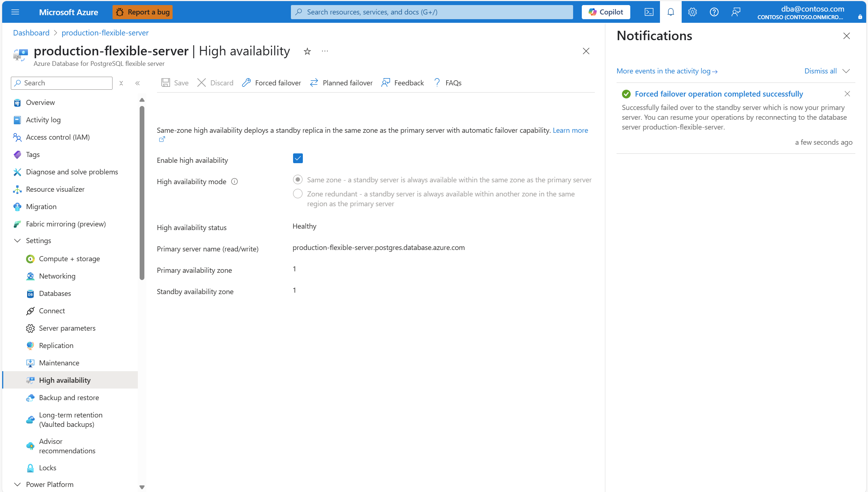The image size is (868, 492).
Task: Click the Compute + storage icon
Action: (30, 259)
